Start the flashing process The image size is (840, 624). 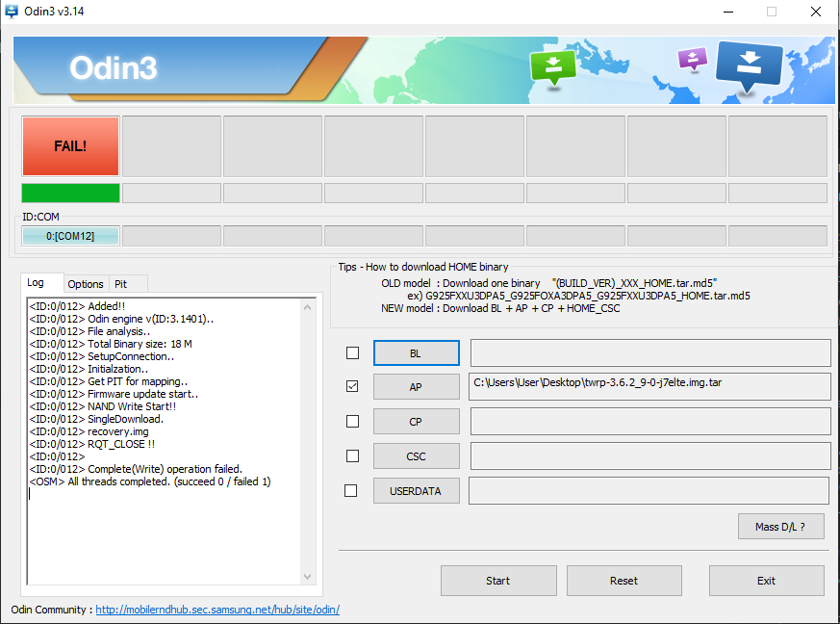[x=498, y=581]
